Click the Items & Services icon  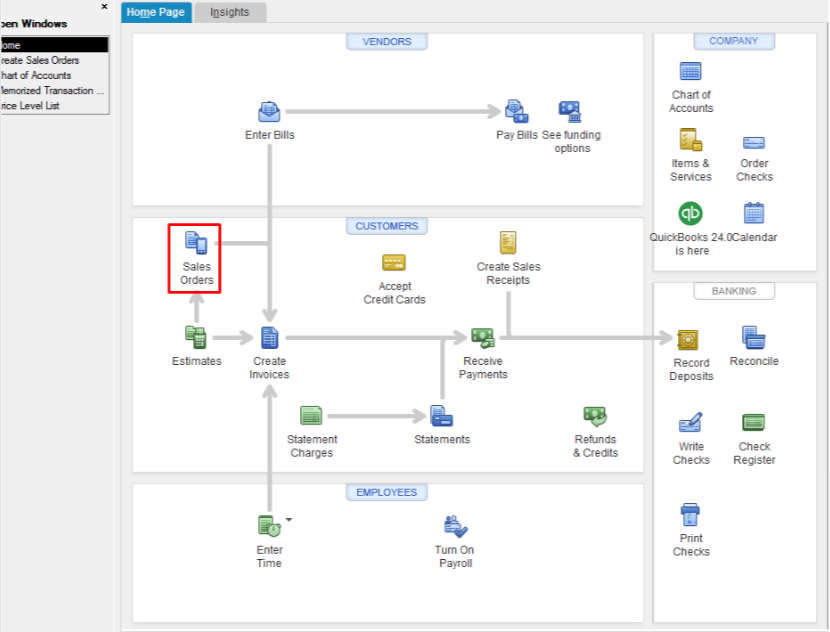(x=690, y=143)
